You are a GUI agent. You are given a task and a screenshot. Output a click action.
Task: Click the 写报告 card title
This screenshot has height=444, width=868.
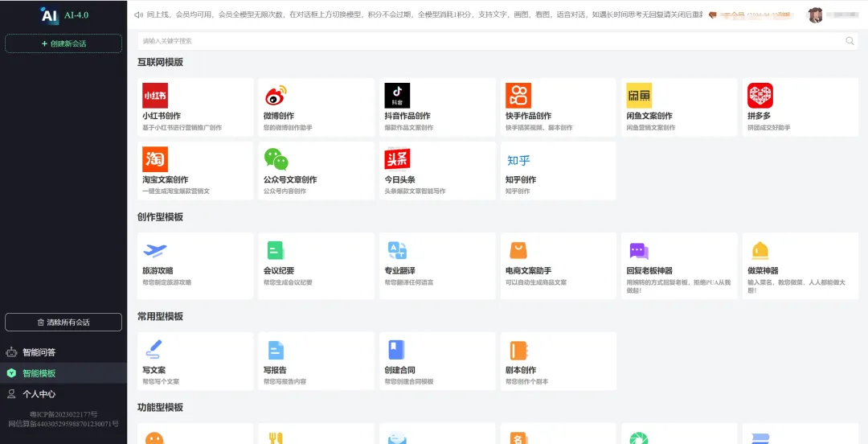(275, 370)
